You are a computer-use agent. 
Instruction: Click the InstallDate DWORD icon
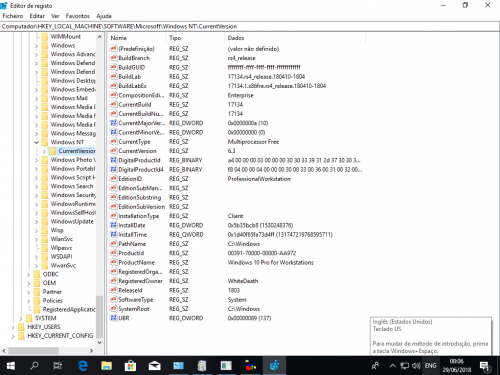pyautogui.click(x=114, y=225)
